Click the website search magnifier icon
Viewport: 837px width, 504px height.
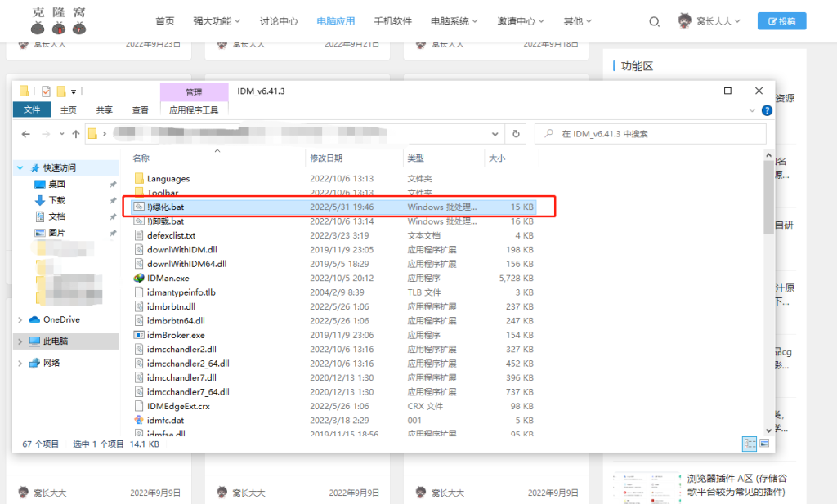coord(654,22)
